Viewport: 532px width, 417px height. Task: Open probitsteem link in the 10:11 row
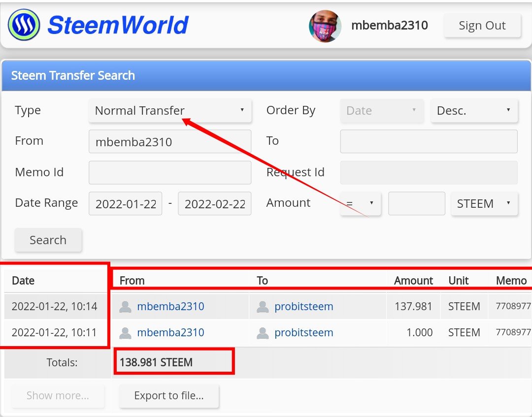tap(303, 333)
